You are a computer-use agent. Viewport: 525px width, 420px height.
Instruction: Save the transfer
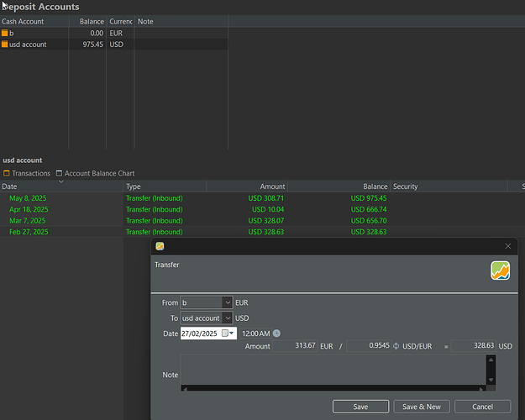point(360,407)
